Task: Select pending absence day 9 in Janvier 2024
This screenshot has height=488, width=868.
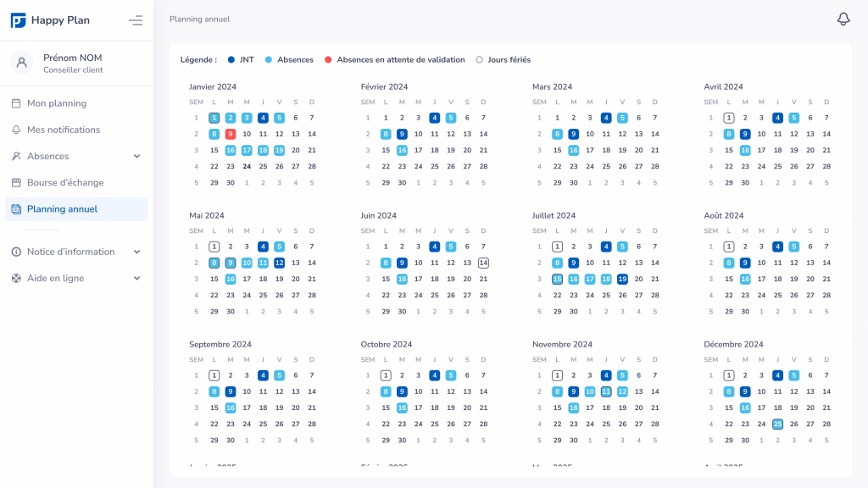Action: tap(231, 134)
